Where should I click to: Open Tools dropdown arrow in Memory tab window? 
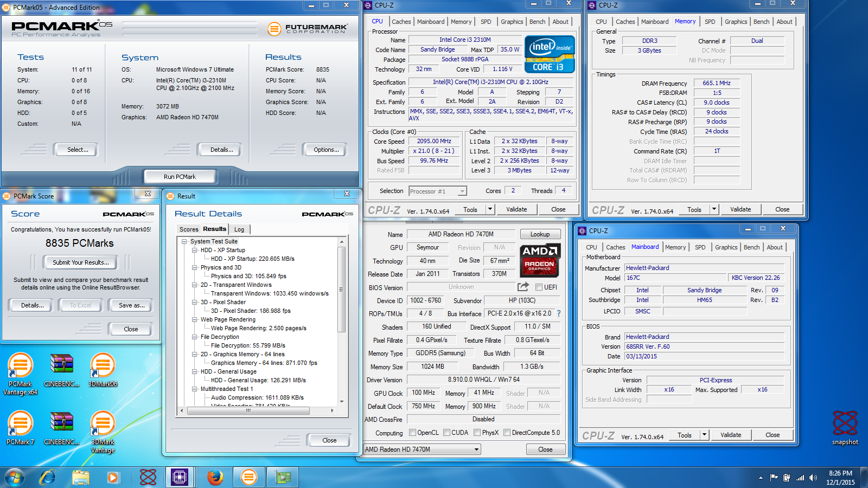[x=714, y=209]
